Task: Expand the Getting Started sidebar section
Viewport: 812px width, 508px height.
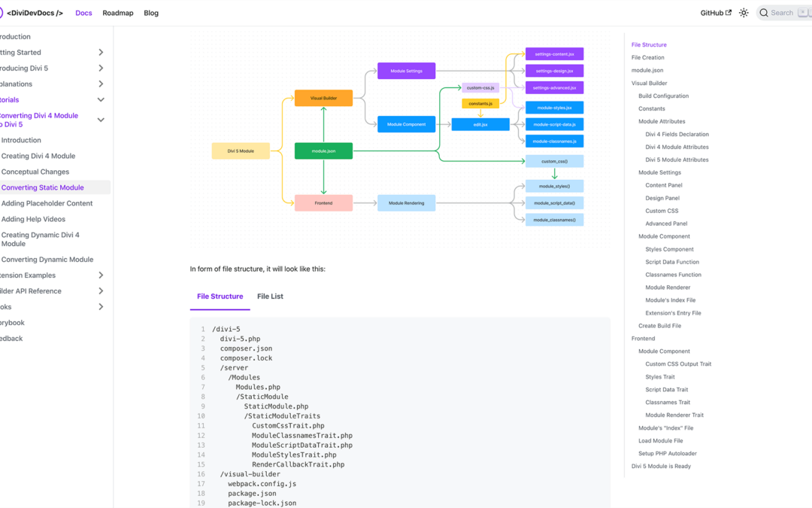Action: (x=101, y=53)
